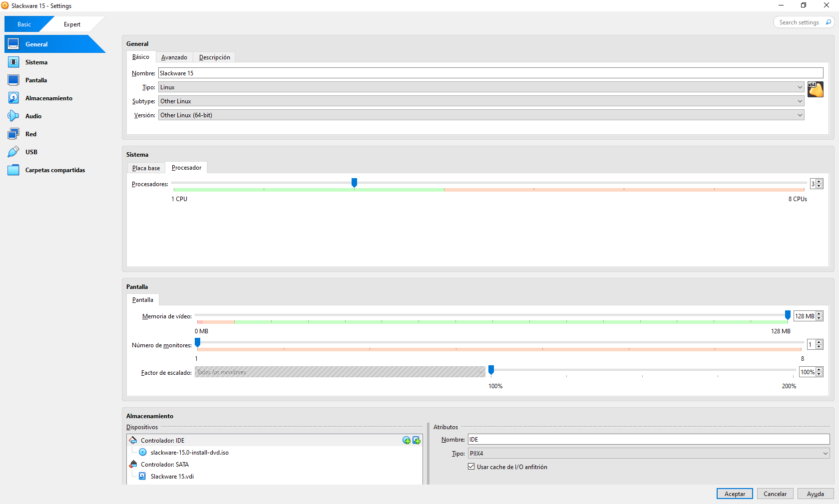Click the Linux x64 OS type icon
This screenshot has width=839, height=504.
816,89
